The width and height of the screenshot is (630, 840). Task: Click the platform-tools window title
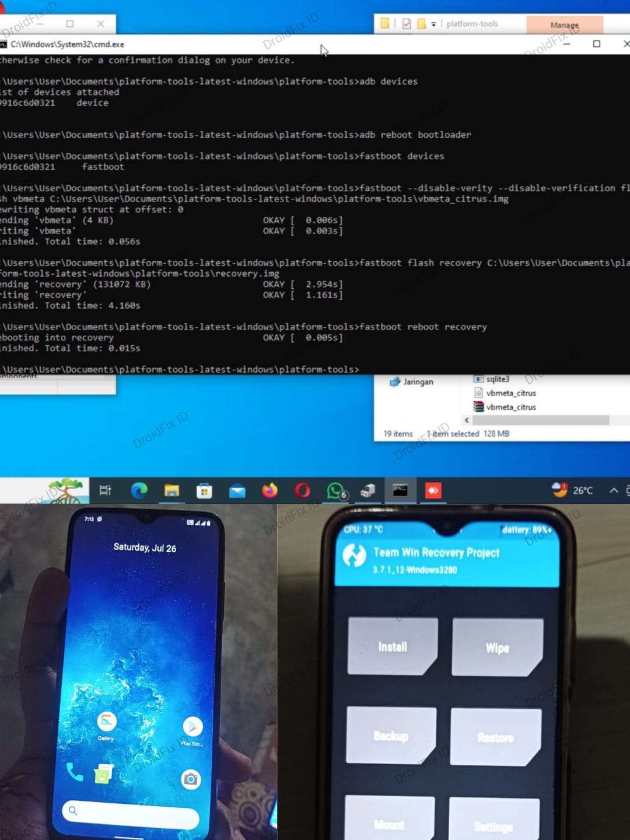tap(472, 24)
